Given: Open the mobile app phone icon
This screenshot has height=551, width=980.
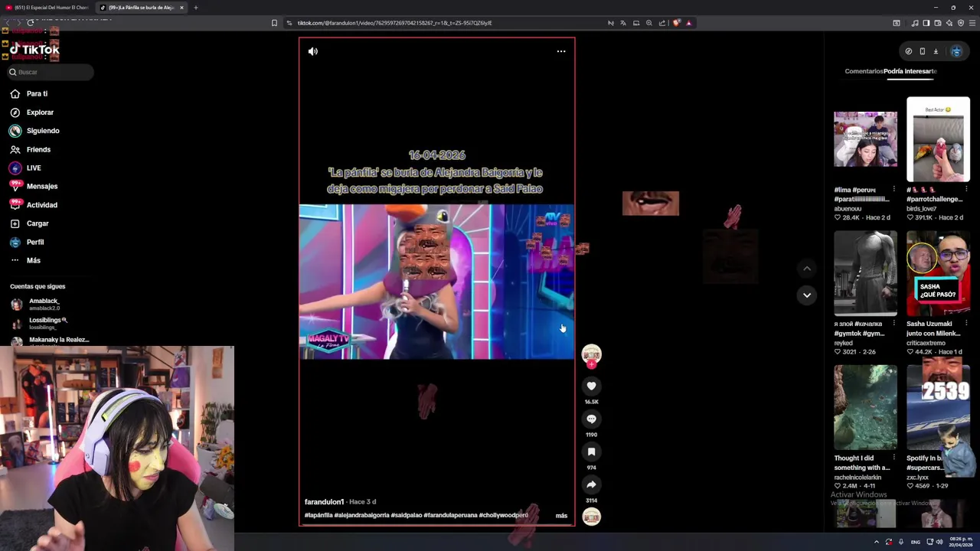Looking at the screenshot, I should point(922,51).
